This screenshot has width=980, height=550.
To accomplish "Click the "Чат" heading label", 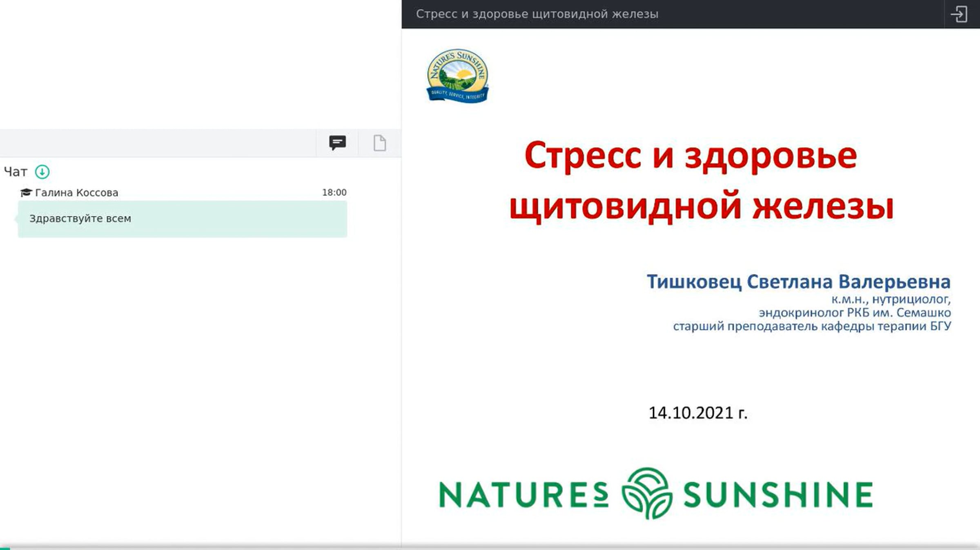I will (x=16, y=172).
